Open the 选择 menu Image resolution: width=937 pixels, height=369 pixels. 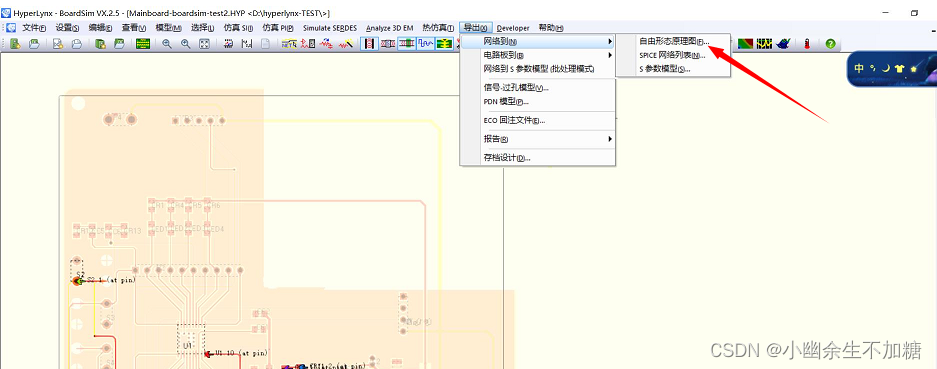click(x=203, y=28)
